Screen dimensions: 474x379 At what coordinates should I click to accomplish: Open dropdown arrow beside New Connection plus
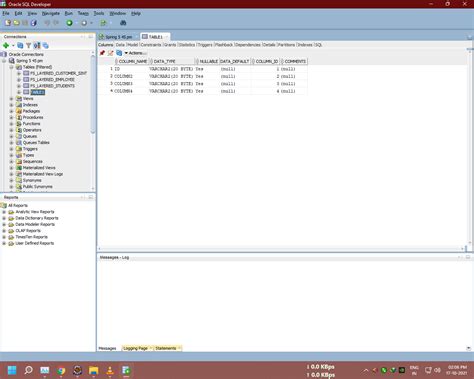pos(13,46)
